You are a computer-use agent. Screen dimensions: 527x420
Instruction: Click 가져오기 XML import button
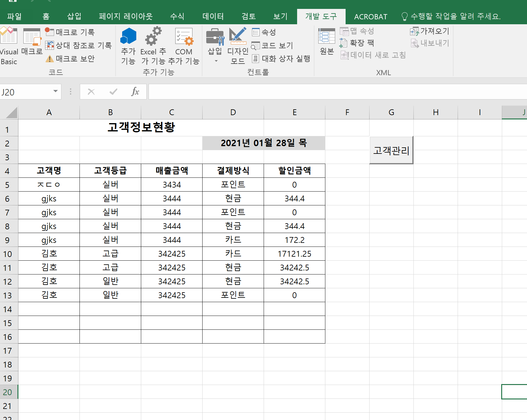[x=430, y=31]
